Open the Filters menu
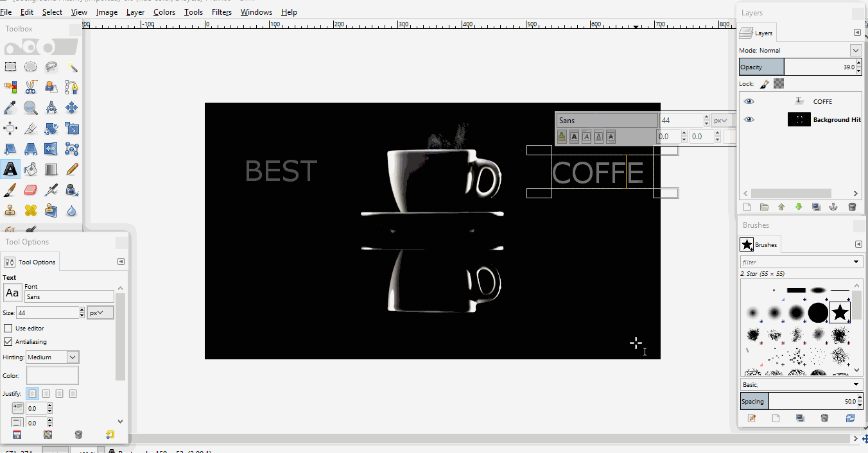Image resolution: width=868 pixels, height=453 pixels. point(221,12)
